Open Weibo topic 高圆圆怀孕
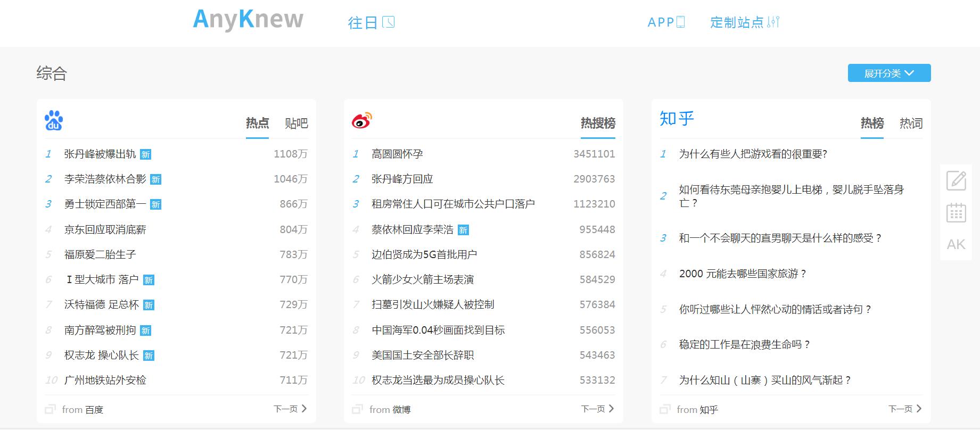The width and height of the screenshot is (980, 430). [x=397, y=154]
